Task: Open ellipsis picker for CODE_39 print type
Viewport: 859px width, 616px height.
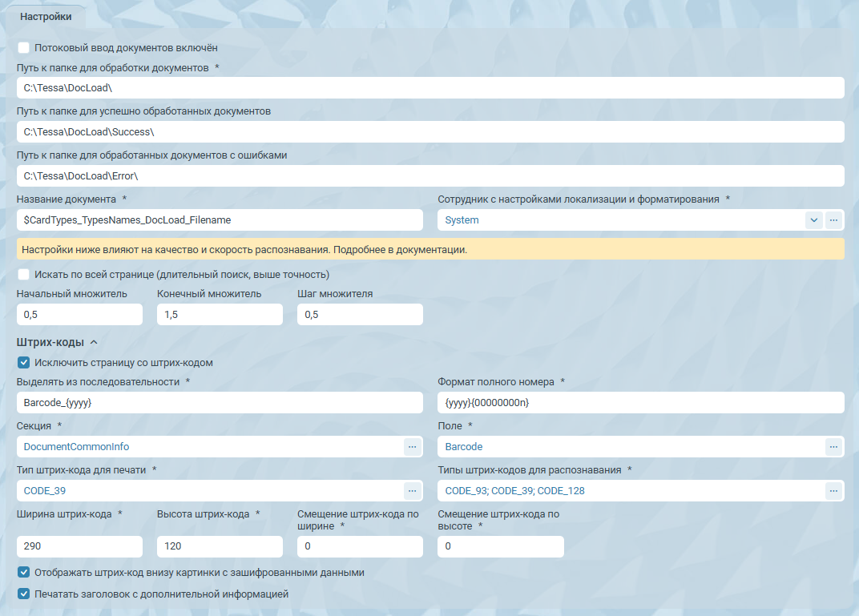Action: click(x=412, y=490)
